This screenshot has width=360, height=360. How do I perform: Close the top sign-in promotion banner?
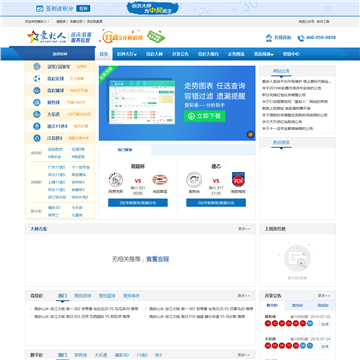coord(328,8)
